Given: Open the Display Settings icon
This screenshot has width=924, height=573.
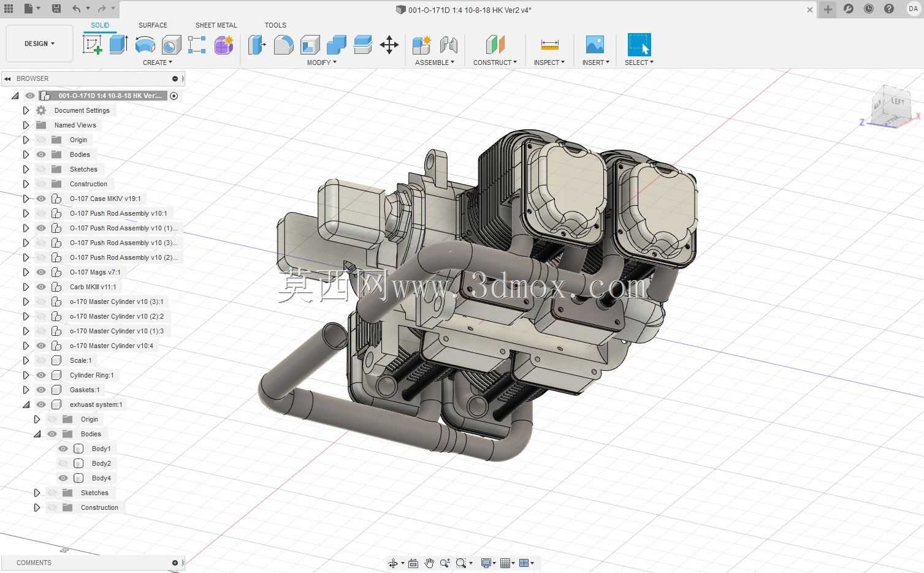Looking at the screenshot, I should click(x=486, y=563).
